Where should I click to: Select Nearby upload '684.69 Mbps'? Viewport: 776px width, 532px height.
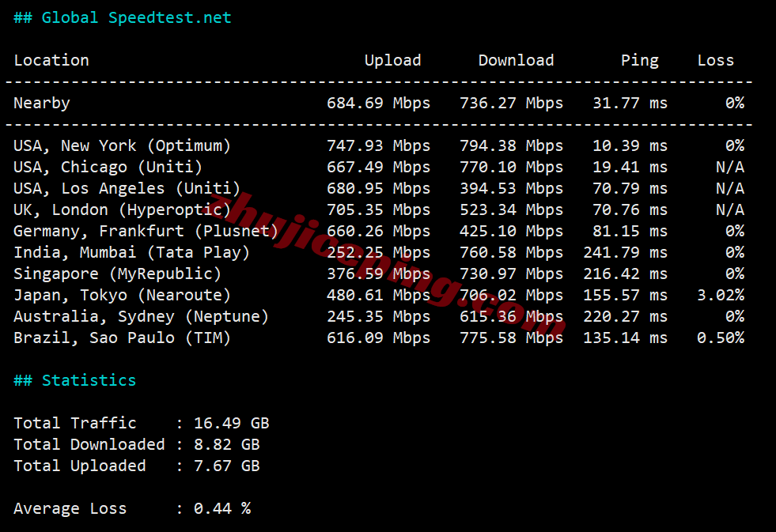[x=378, y=103]
